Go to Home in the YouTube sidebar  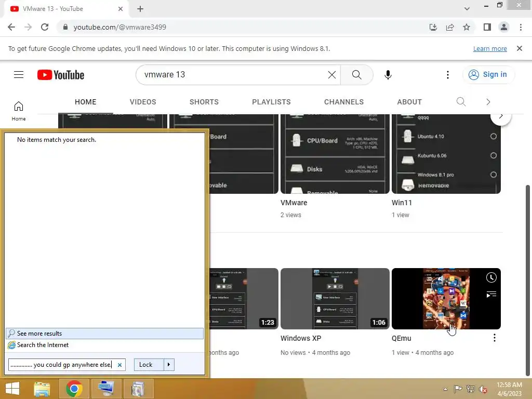pos(19,111)
